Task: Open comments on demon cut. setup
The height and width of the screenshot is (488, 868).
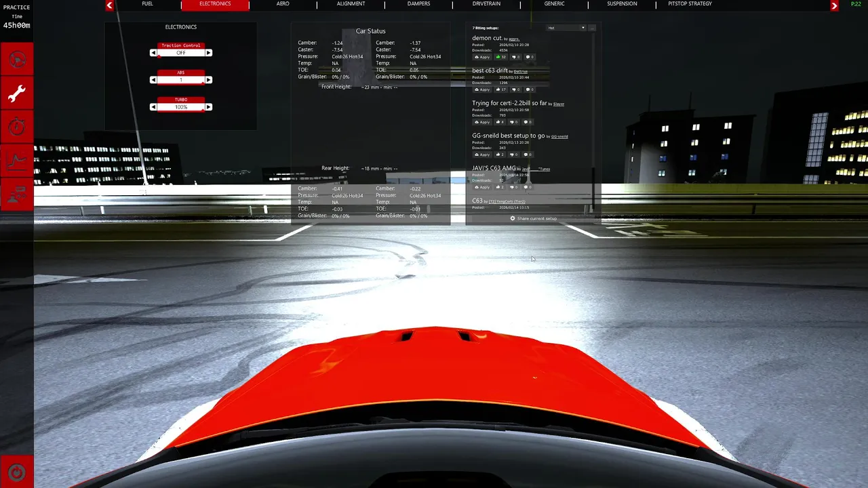Action: pyautogui.click(x=530, y=57)
